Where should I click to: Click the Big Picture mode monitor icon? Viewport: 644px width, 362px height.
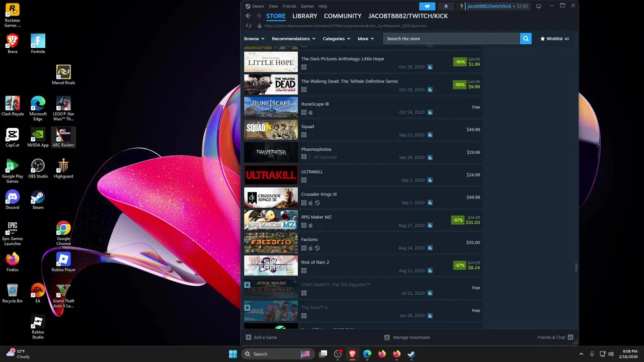(x=538, y=6)
